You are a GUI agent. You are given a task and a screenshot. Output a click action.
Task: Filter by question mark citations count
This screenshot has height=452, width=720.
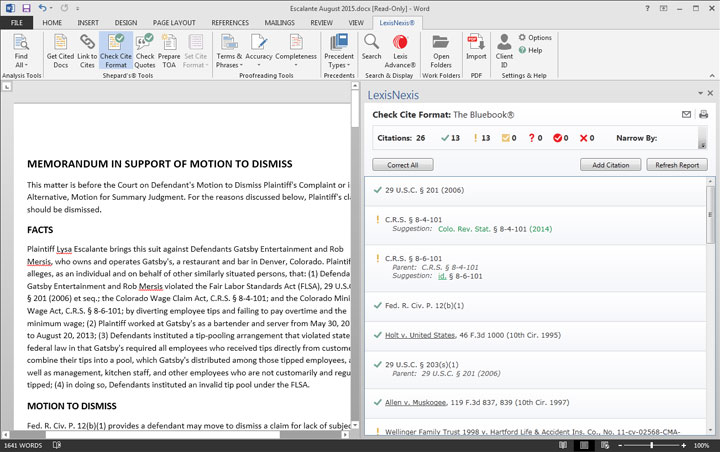click(x=535, y=138)
